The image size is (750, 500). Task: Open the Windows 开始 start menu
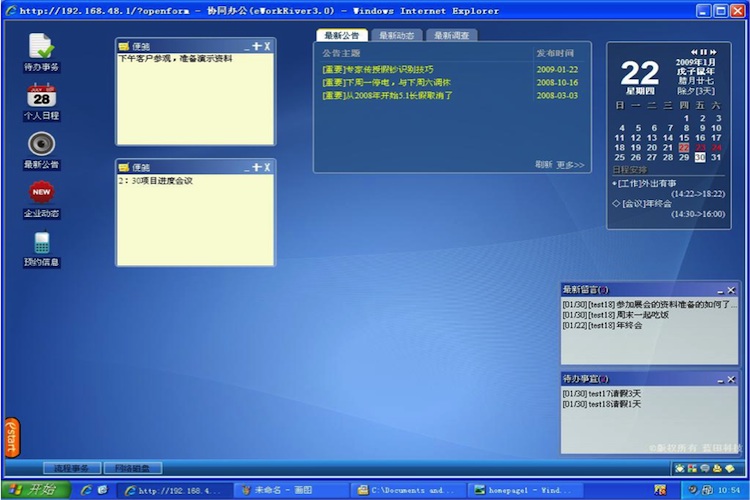(35, 490)
